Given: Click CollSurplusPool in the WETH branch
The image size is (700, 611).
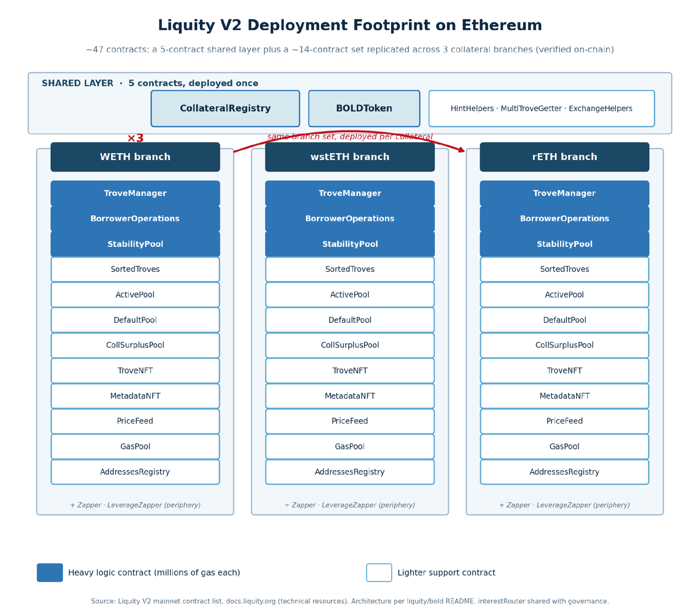Looking at the screenshot, I should (135, 345).
